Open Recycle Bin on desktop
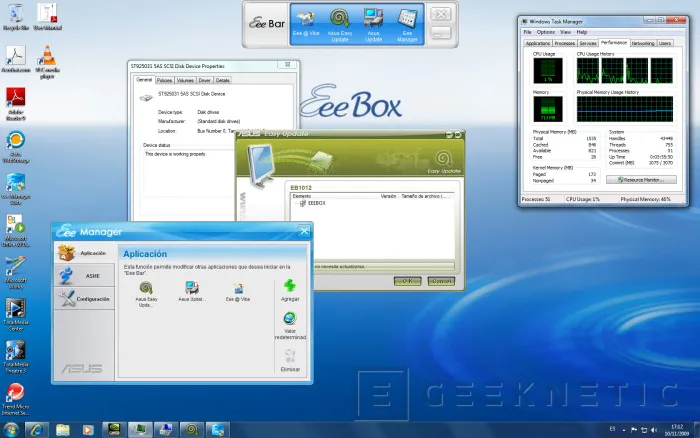 pyautogui.click(x=16, y=17)
